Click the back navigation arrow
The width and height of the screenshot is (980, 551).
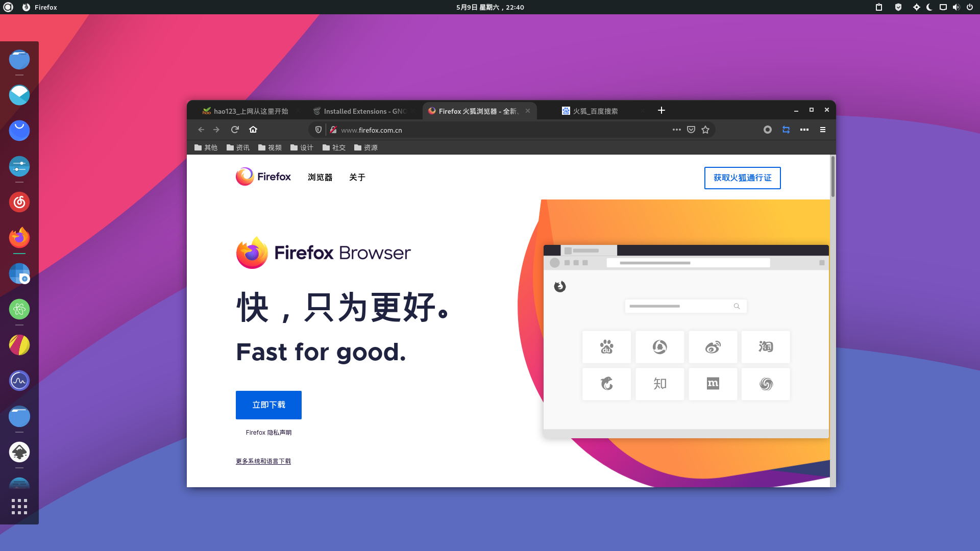201,130
